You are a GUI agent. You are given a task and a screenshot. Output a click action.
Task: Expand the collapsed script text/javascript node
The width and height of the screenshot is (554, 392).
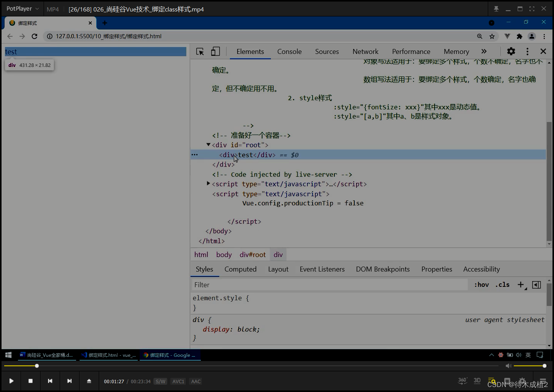coord(209,184)
